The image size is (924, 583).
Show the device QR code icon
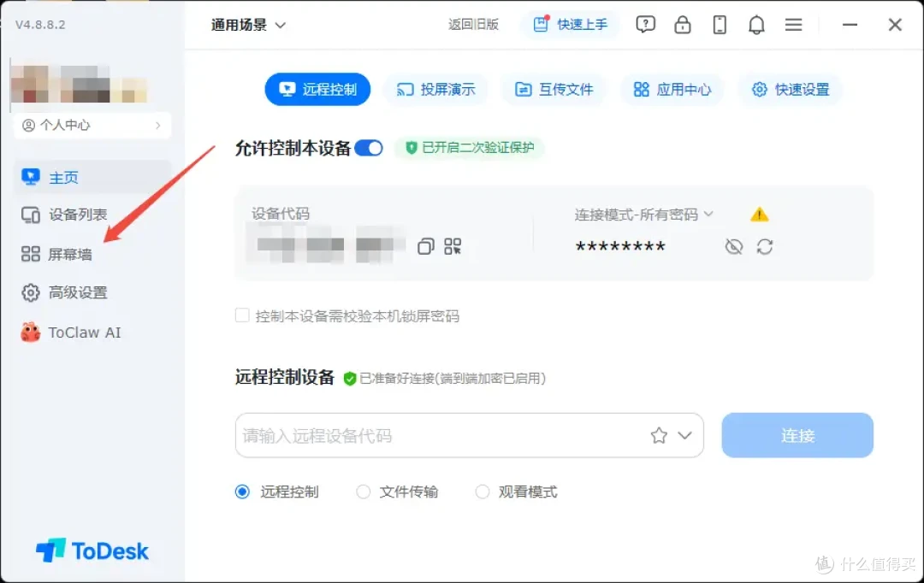(x=453, y=246)
